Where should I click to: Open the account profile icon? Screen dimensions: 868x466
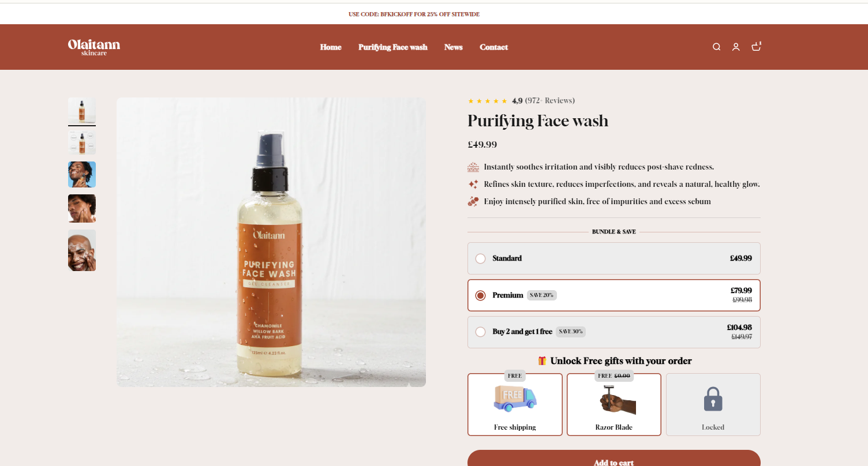coord(736,47)
